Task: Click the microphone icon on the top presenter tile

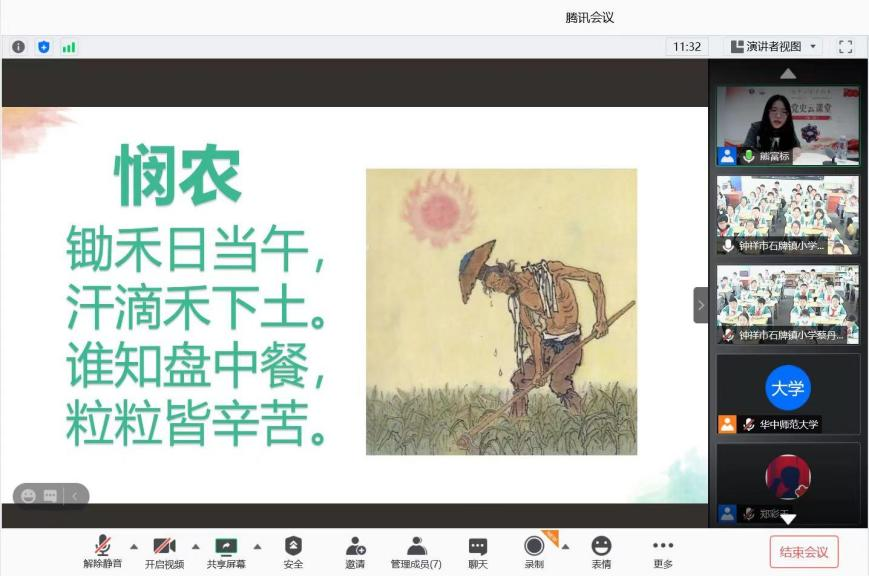Action: [749, 156]
